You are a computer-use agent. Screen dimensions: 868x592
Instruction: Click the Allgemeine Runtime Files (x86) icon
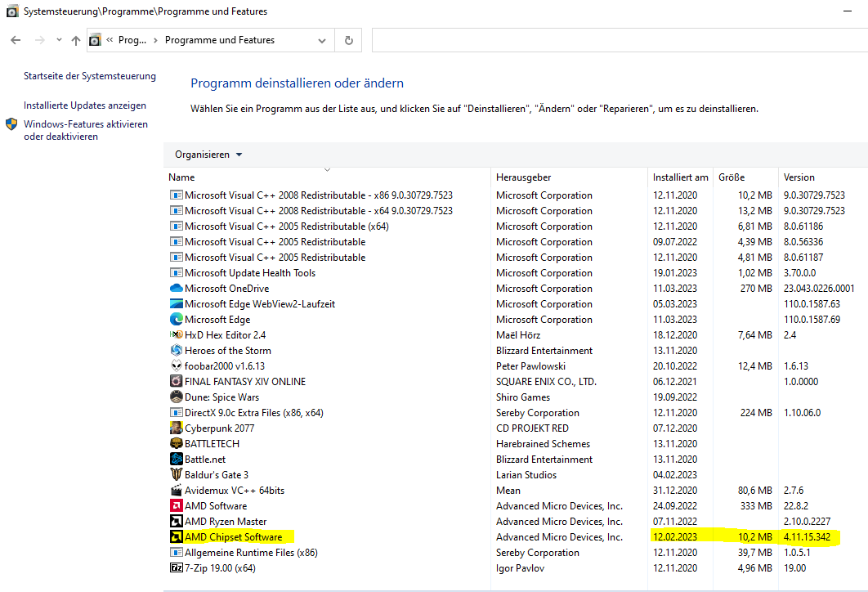tap(176, 552)
